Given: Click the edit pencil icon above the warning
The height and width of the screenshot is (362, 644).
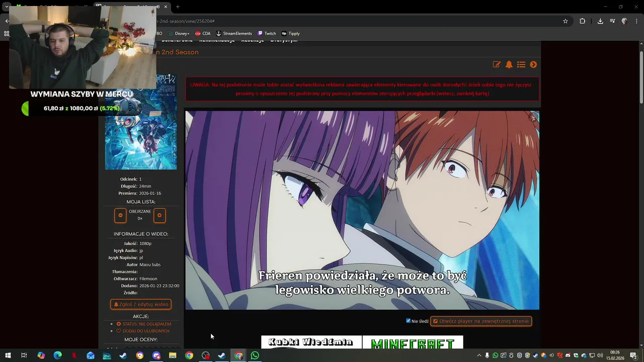Looking at the screenshot, I should click(x=497, y=64).
